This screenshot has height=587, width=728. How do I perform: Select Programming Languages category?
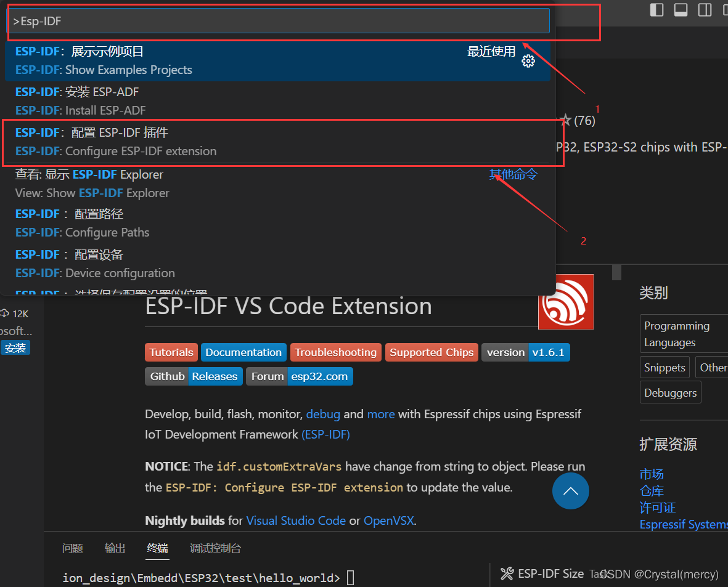pyautogui.click(x=684, y=334)
